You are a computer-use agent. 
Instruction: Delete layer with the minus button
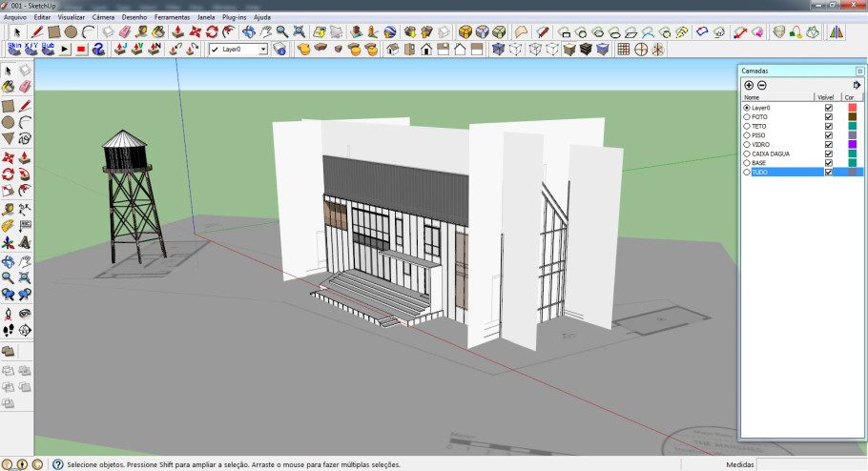(x=762, y=85)
